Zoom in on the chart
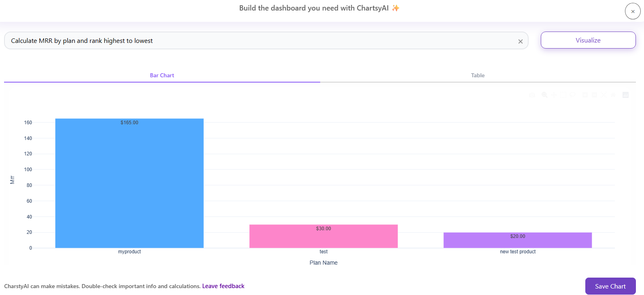This screenshot has height=295, width=644. [585, 95]
